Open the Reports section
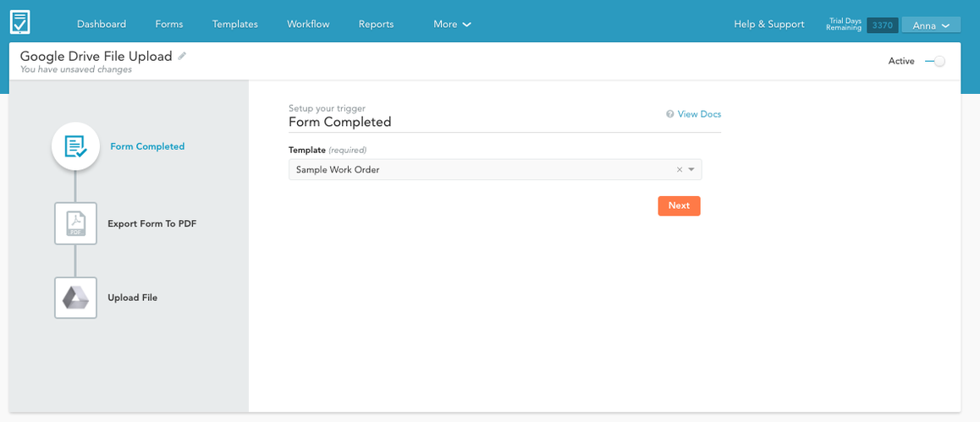The image size is (980, 422). (x=377, y=25)
